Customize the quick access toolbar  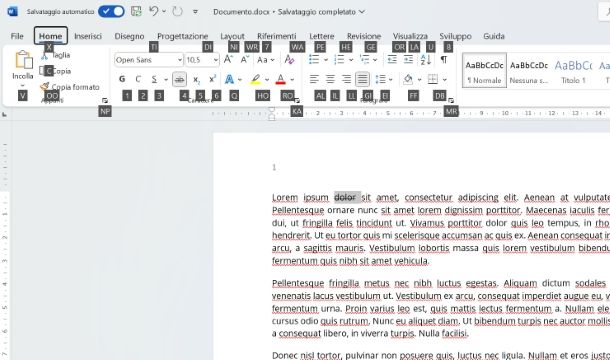(x=195, y=12)
